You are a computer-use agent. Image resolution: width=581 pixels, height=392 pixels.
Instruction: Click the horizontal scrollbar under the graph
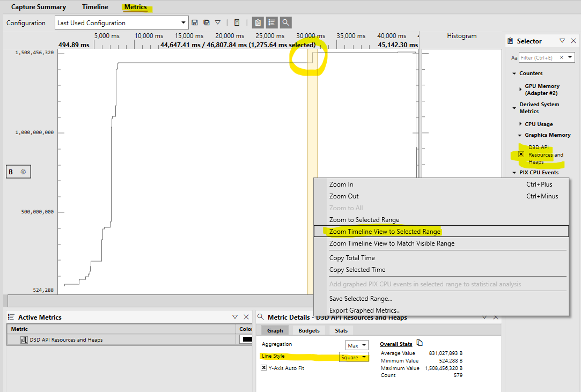coord(160,300)
